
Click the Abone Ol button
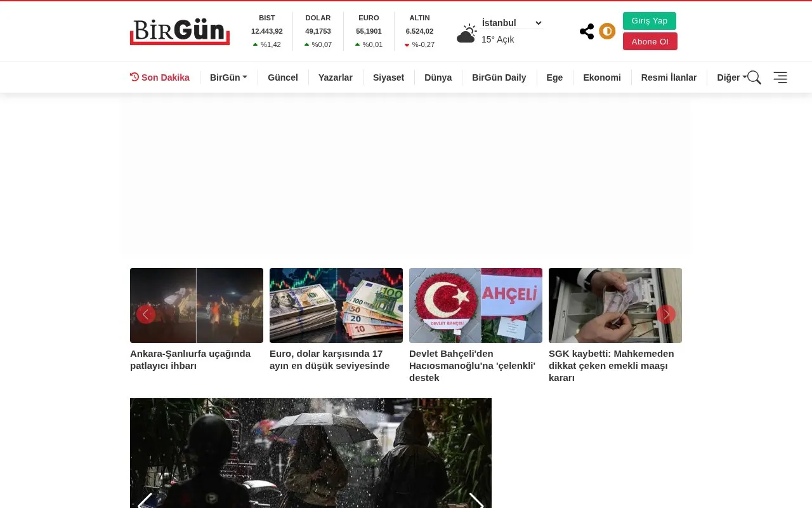point(650,41)
